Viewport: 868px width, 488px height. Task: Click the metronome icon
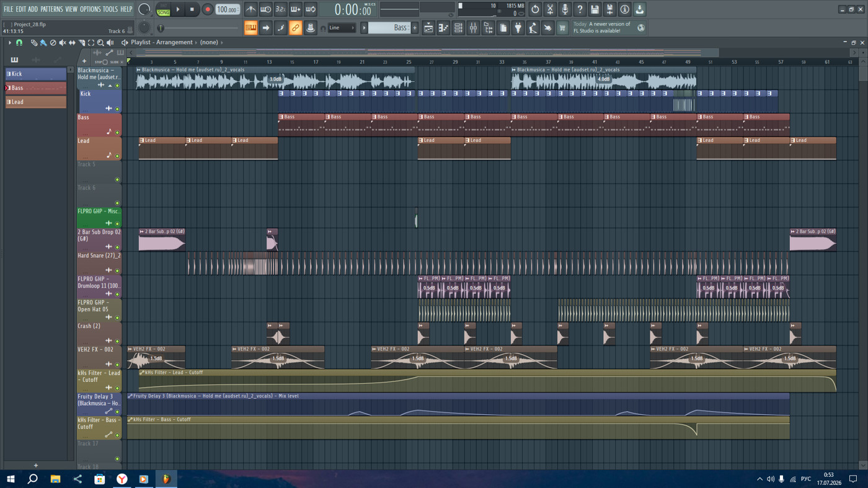click(x=250, y=9)
